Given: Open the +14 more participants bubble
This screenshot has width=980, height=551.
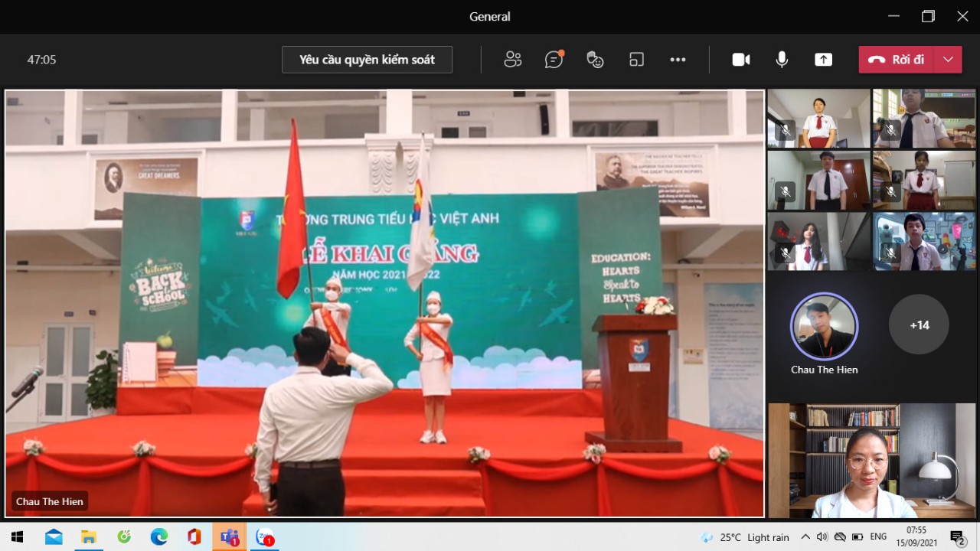Looking at the screenshot, I should pos(919,325).
